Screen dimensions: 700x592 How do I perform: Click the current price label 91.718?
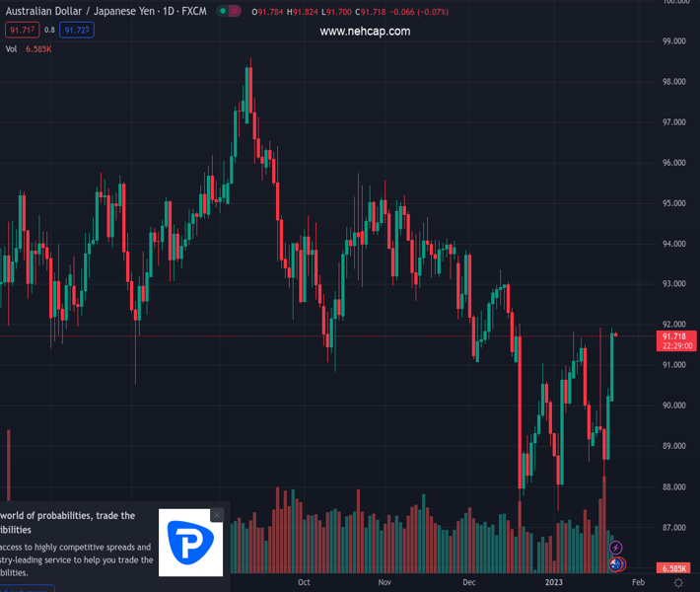click(x=675, y=336)
